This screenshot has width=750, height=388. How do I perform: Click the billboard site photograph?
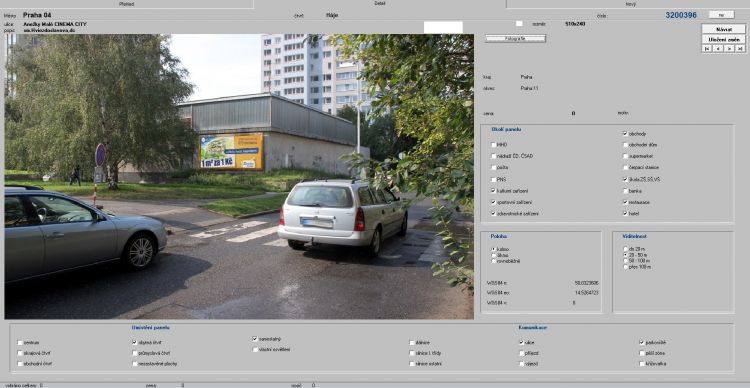(x=239, y=176)
